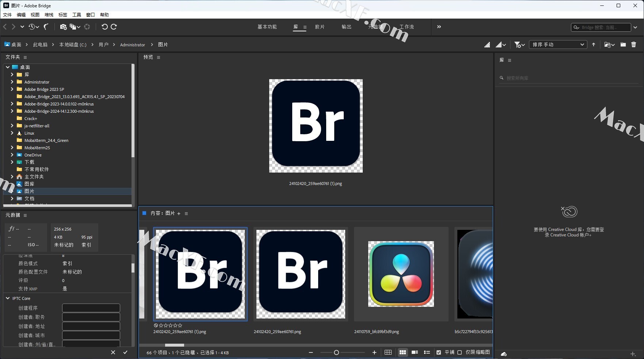The height and width of the screenshot is (359, 644).
Task: Expand the OneDrive folder node
Action: (x=12, y=155)
